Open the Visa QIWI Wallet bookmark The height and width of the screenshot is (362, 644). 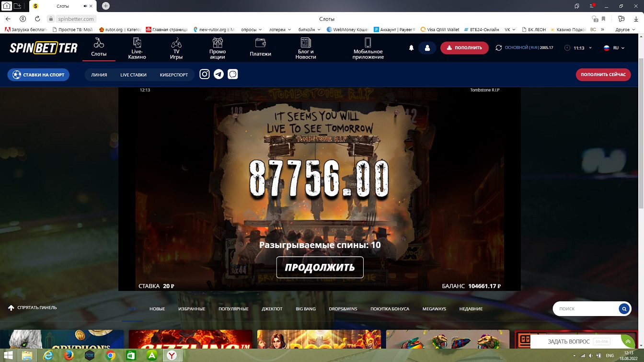(x=440, y=29)
